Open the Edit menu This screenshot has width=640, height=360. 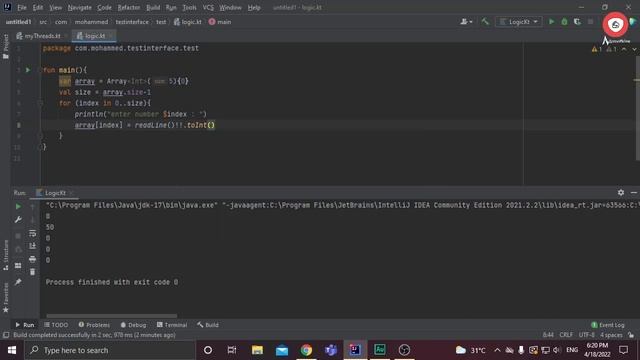point(38,7)
